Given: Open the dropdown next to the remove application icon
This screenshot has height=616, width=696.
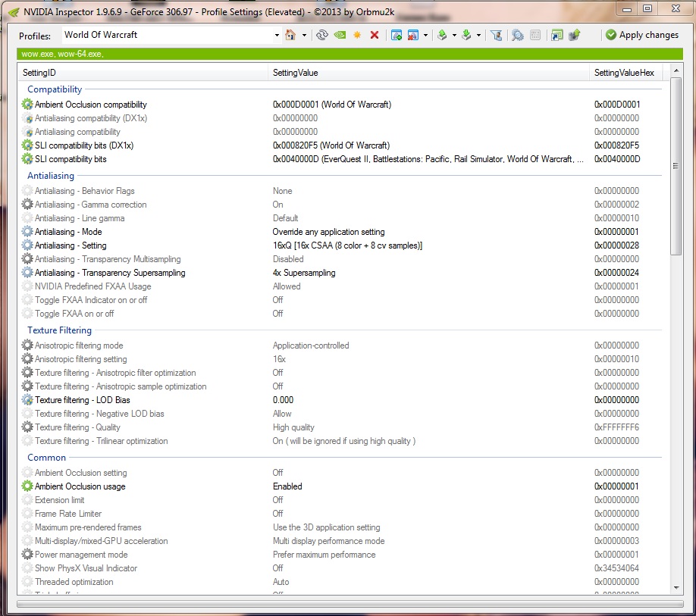Looking at the screenshot, I should (425, 35).
